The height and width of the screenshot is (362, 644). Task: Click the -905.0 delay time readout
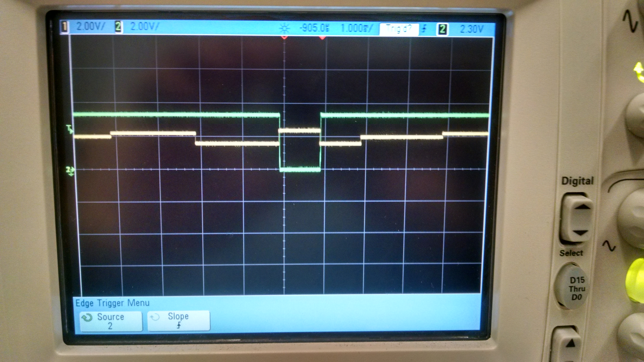click(x=315, y=28)
